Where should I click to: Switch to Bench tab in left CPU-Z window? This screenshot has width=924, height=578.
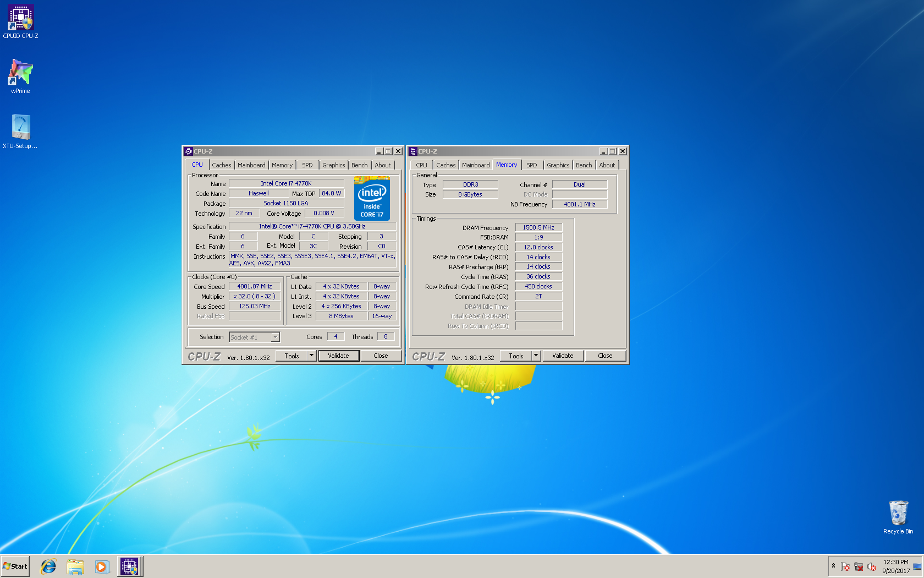click(x=360, y=165)
